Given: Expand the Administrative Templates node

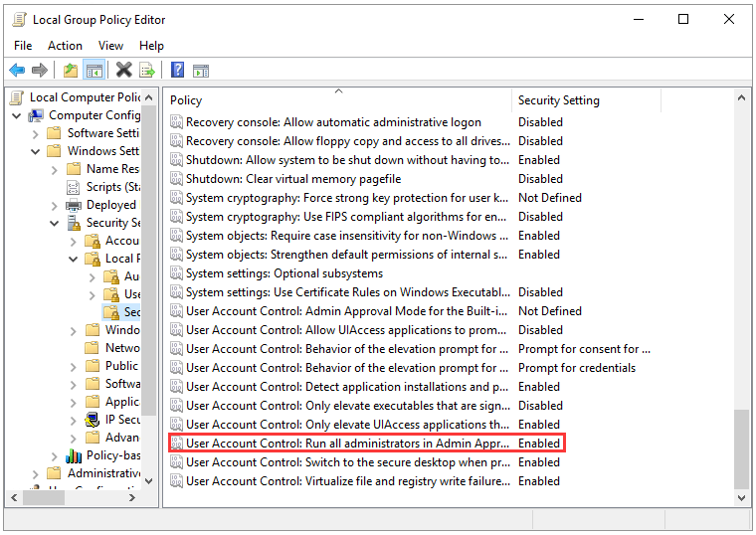Looking at the screenshot, I should click(x=35, y=474).
